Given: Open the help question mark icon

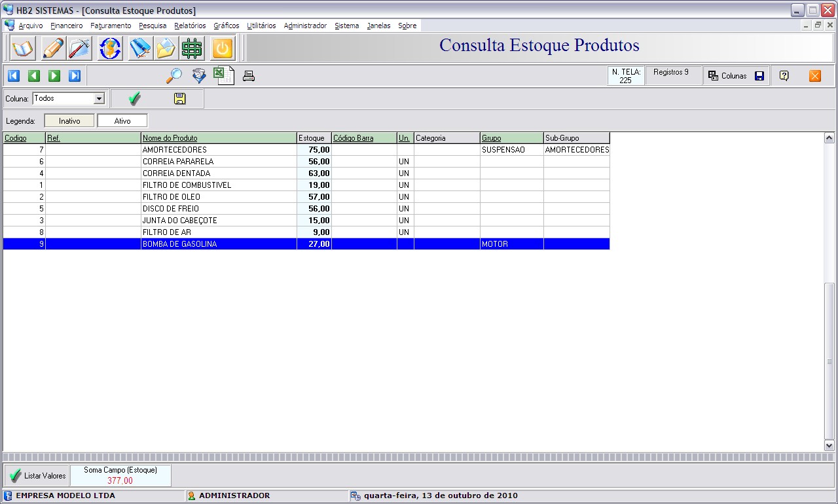Looking at the screenshot, I should [784, 76].
